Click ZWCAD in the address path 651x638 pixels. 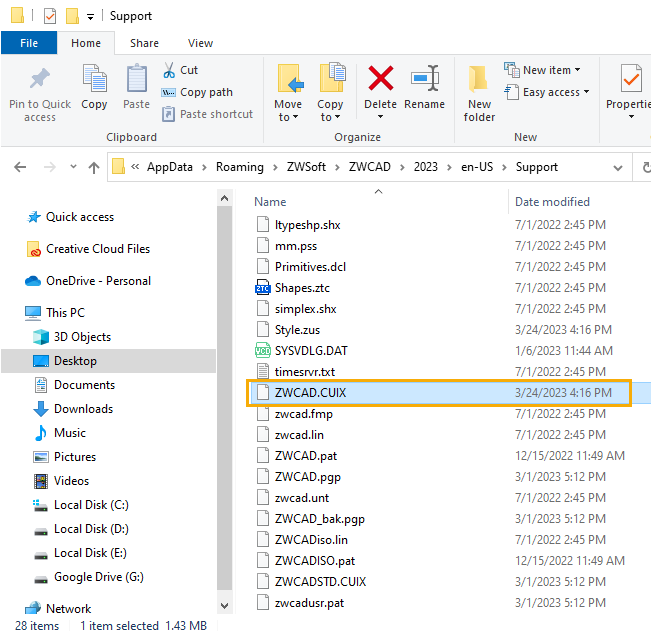[370, 167]
